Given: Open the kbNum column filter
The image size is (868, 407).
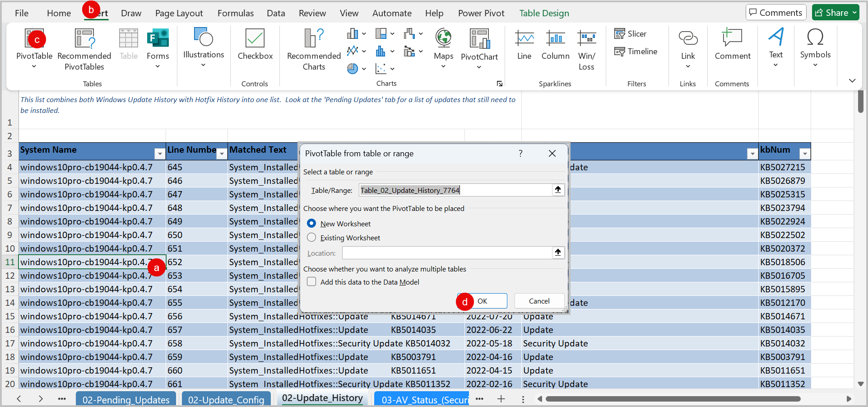Looking at the screenshot, I should coord(805,154).
